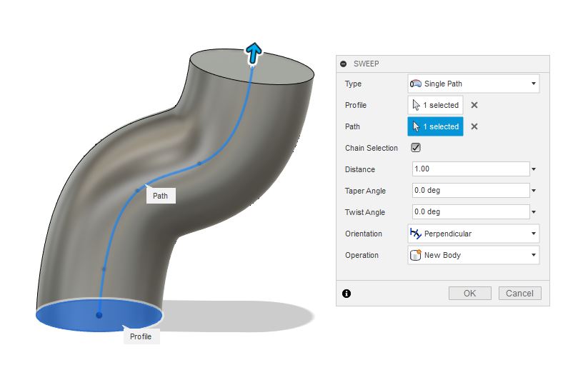Image resolution: width=588 pixels, height=380 pixels.
Task: Clear the Path selection with X
Action: click(x=474, y=126)
